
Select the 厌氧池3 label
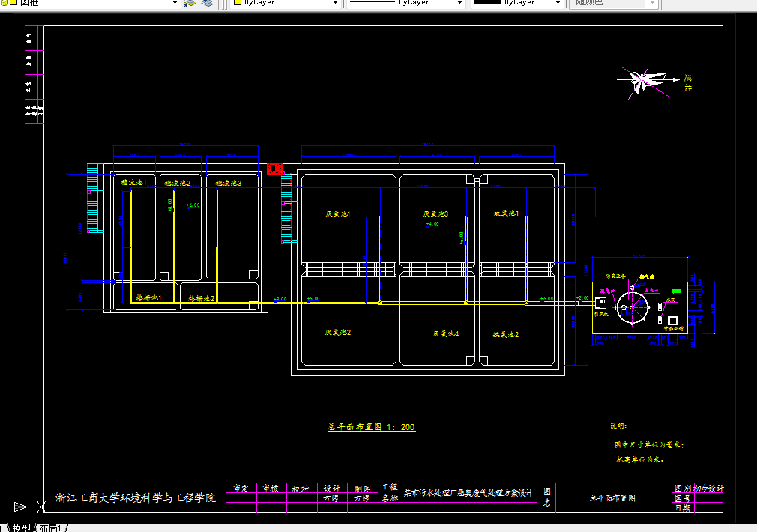point(436,214)
